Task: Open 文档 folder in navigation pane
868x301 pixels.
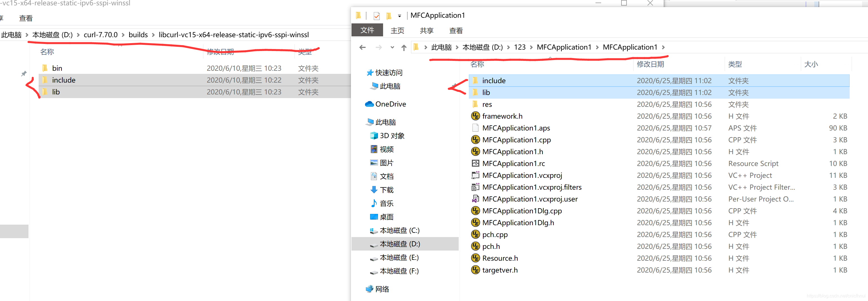Action: click(382, 176)
